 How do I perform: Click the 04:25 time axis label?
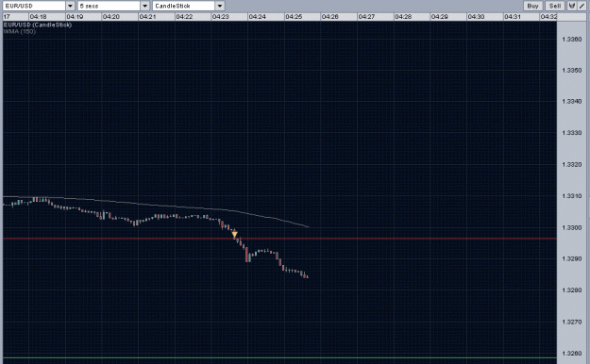pos(294,17)
